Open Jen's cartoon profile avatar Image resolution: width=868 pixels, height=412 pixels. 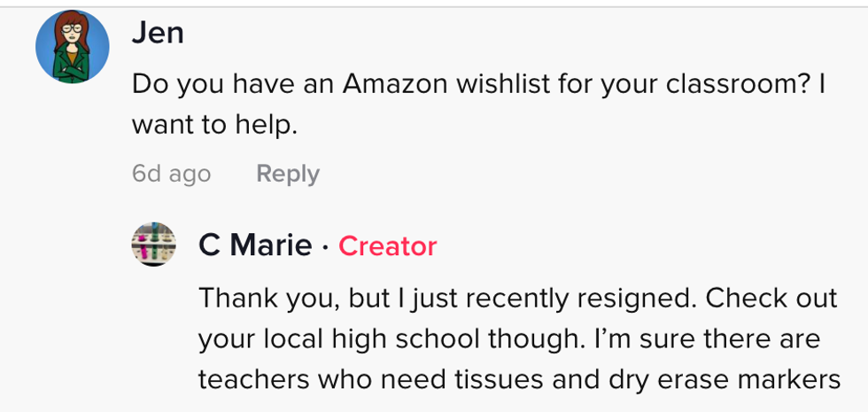pyautogui.click(x=73, y=49)
